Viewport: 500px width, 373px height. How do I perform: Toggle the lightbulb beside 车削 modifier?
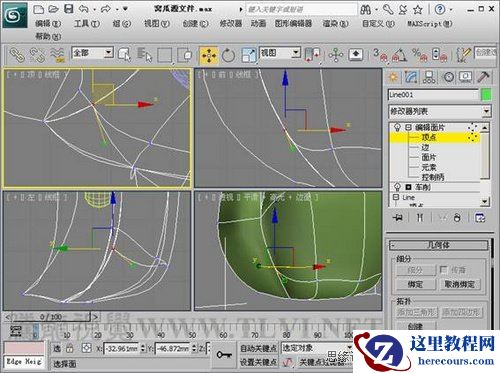tap(397, 187)
